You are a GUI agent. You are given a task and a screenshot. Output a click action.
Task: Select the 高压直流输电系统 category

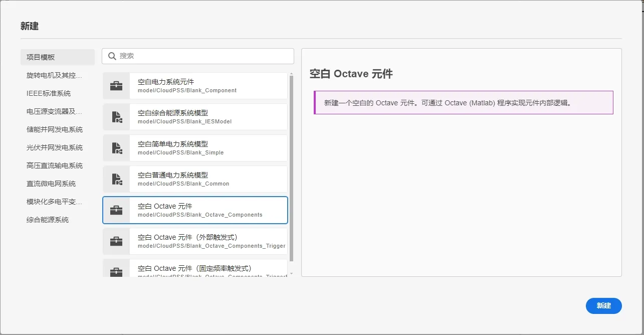57,165
